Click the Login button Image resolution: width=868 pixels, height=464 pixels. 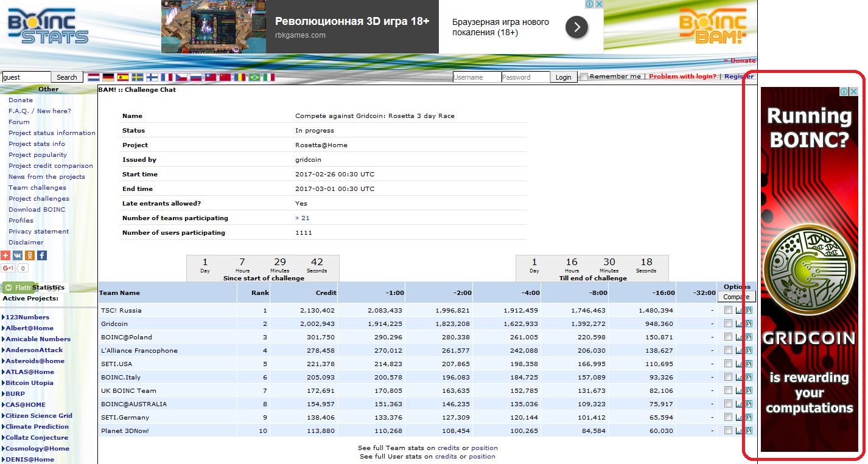[x=564, y=77]
